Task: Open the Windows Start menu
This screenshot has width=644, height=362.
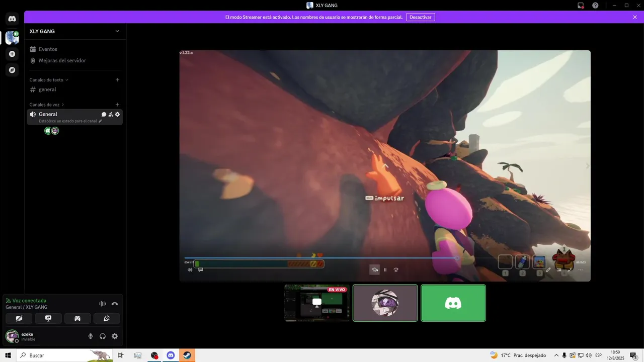Action: pos(8,355)
